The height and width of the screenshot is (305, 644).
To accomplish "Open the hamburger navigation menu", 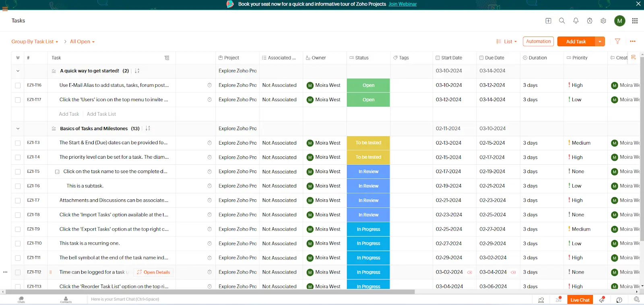I will click(x=5, y=8).
